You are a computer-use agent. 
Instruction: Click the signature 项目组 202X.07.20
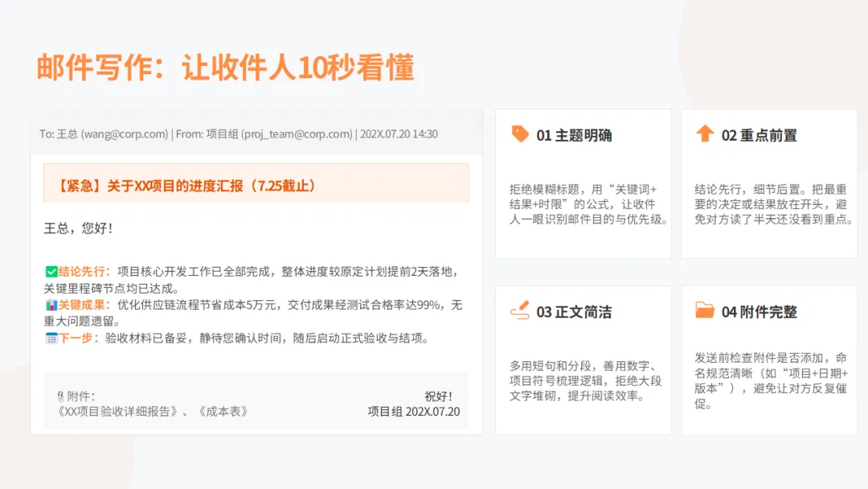tap(414, 412)
